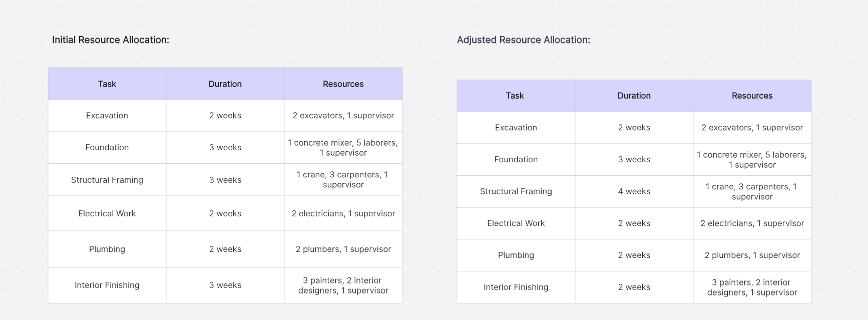This screenshot has height=320, width=868.
Task: Select '2 electricians, 1 supervisor' in the adjusted table
Action: [x=752, y=223]
